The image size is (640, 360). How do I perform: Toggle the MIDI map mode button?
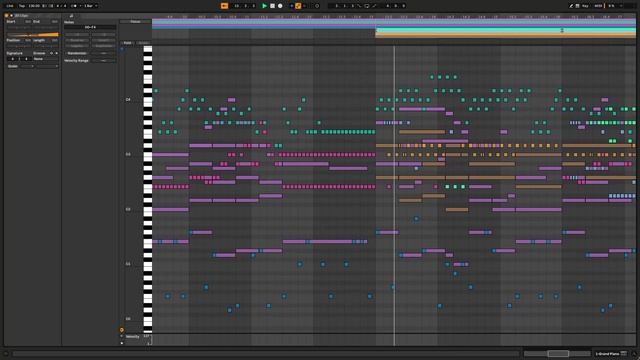pyautogui.click(x=598, y=6)
